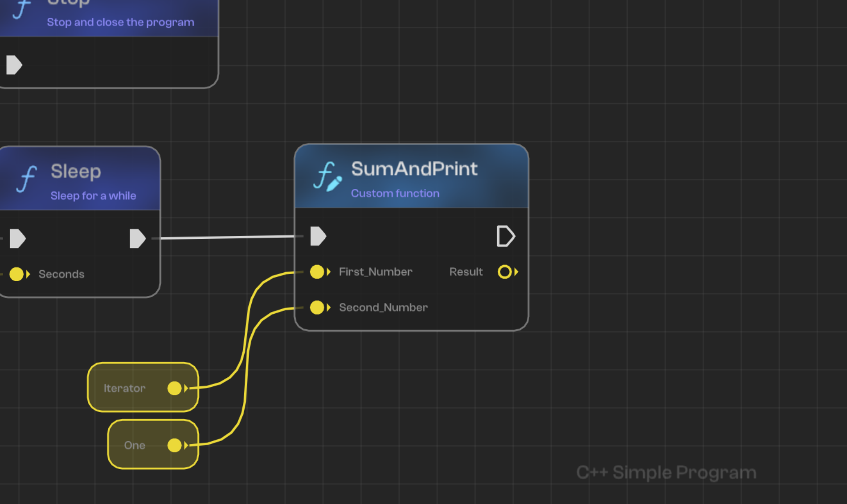Click the One variable output pin
The height and width of the screenshot is (504, 847).
177,445
